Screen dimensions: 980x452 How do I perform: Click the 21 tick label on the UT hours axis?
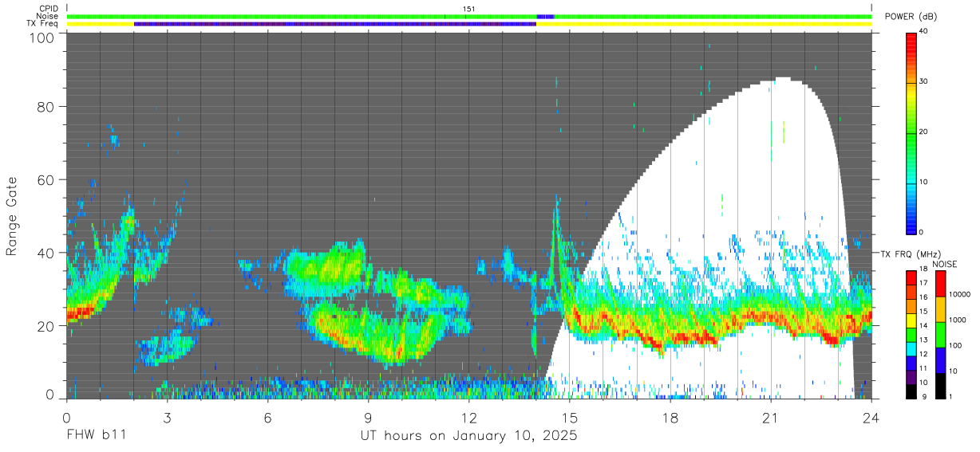pyautogui.click(x=771, y=417)
